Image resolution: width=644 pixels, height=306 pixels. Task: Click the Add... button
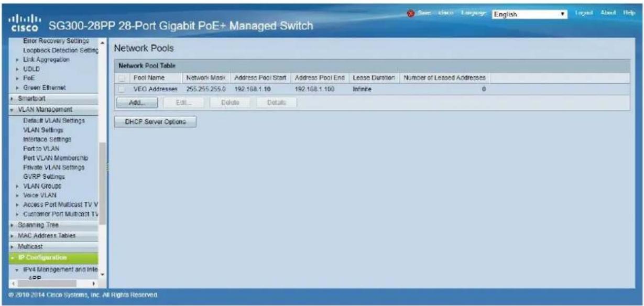(137, 103)
